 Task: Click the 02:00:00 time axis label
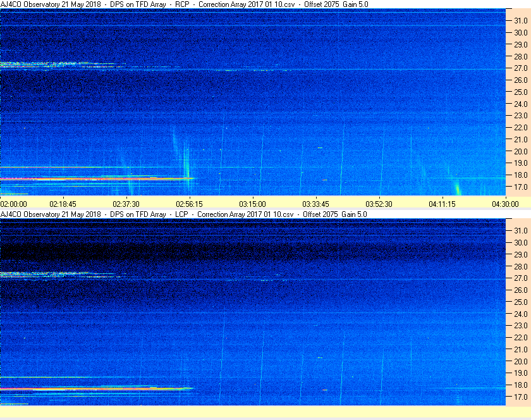(13, 204)
